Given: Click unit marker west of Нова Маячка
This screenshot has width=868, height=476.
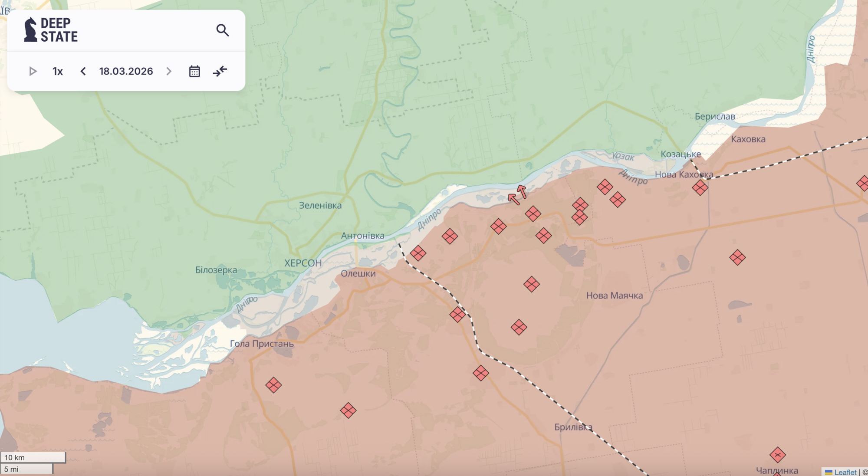Looking at the screenshot, I should (531, 285).
